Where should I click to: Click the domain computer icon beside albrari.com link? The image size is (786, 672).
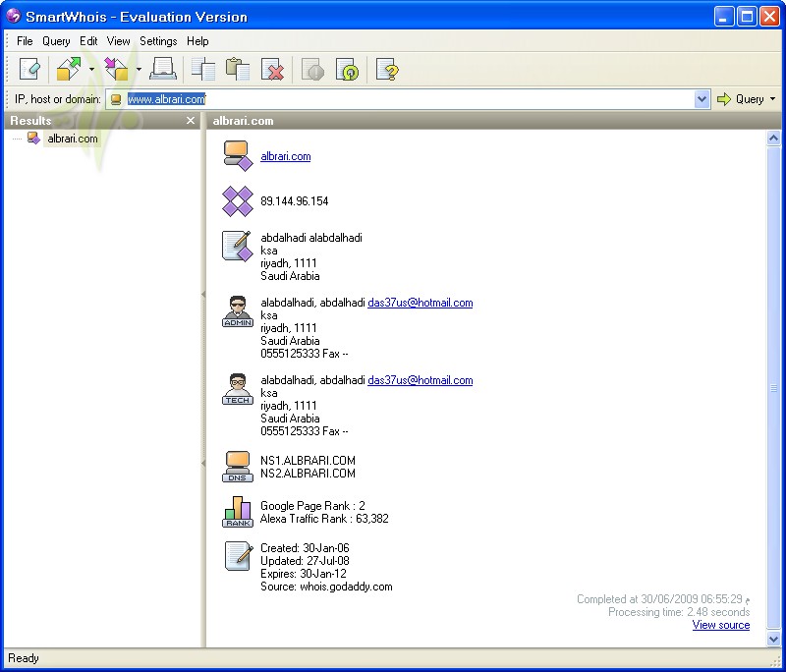(238, 156)
